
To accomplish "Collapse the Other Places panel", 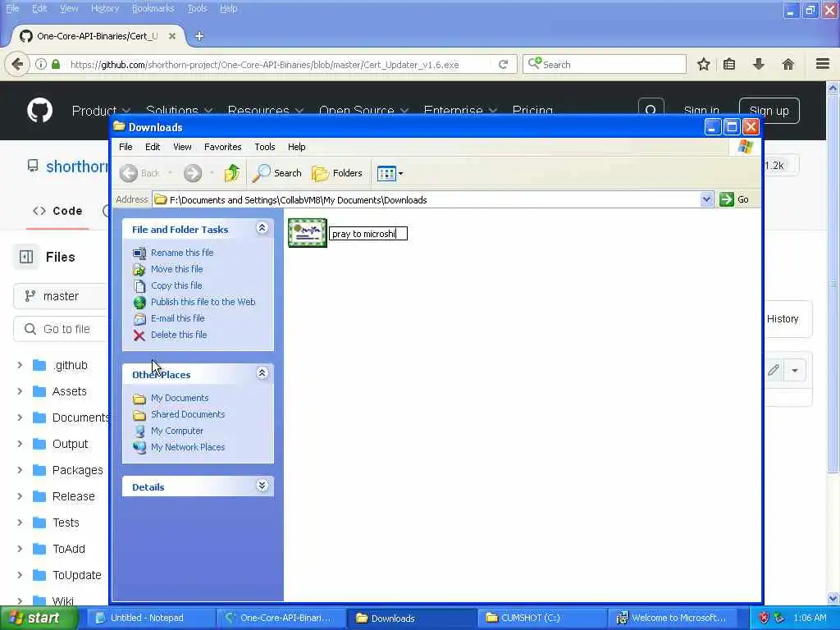I will 262,373.
